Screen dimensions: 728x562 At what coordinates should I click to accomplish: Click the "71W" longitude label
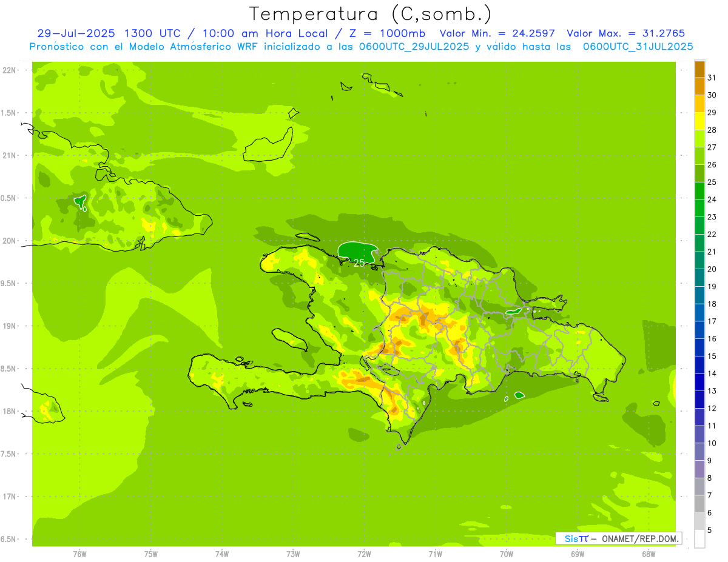click(x=435, y=554)
